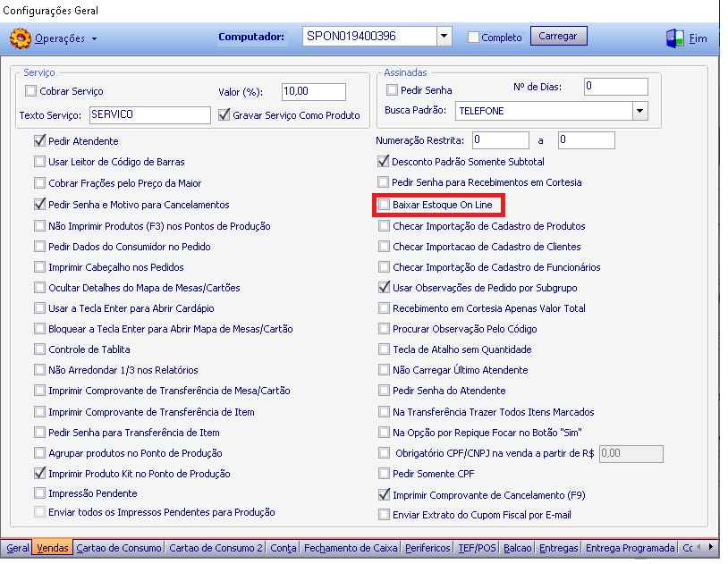Enable Ocultar Detalhes do Mapa de Mesas/Cartões

tap(40, 287)
